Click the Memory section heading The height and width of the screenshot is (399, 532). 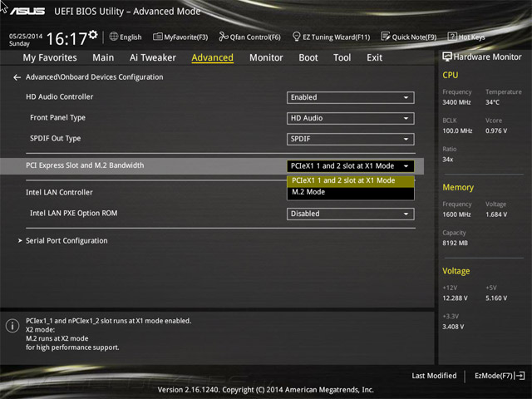pyautogui.click(x=458, y=187)
